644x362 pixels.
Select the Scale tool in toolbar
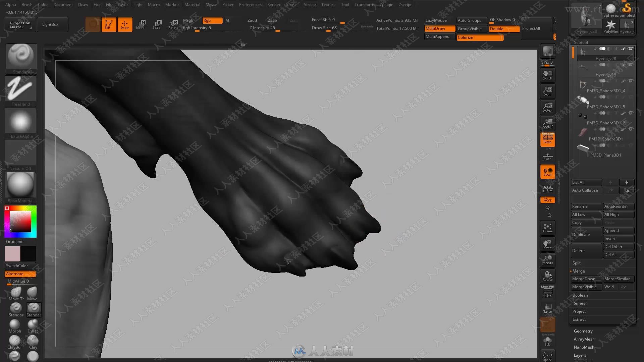(x=157, y=24)
